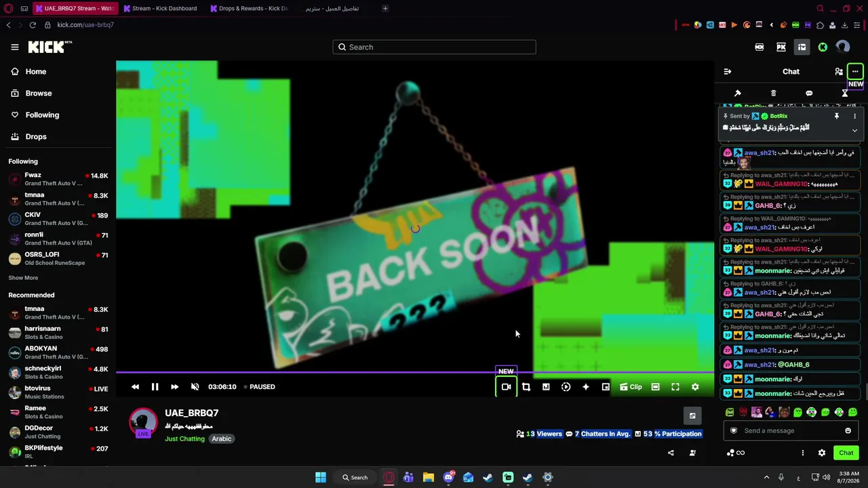Click the Arabic language tag
The image size is (868, 488).
coord(222,439)
